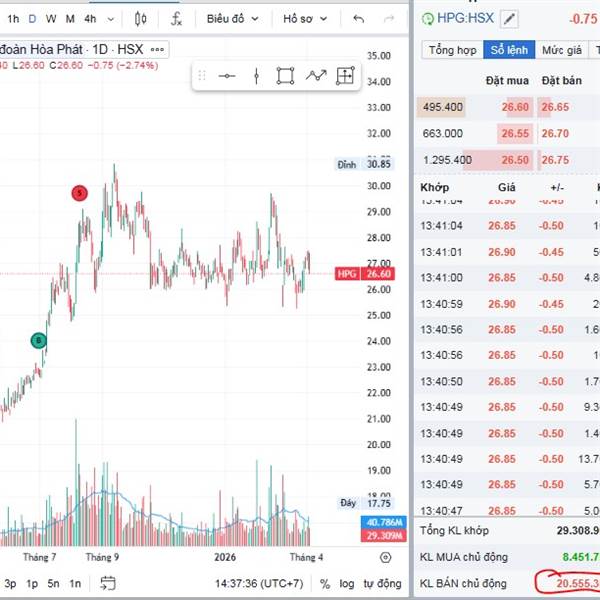Click the Tổng KL khớp row
600x600 pixels.
pos(507,531)
